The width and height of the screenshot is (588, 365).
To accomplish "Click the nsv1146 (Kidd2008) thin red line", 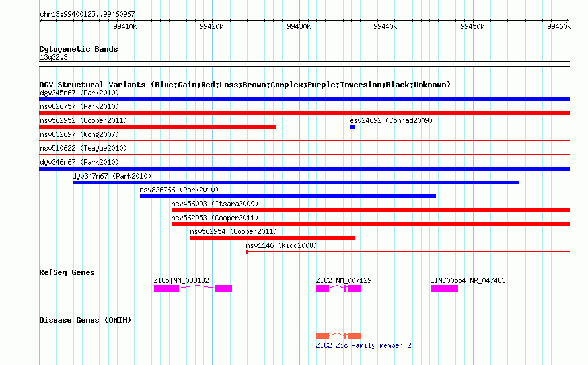I will tap(408, 252).
